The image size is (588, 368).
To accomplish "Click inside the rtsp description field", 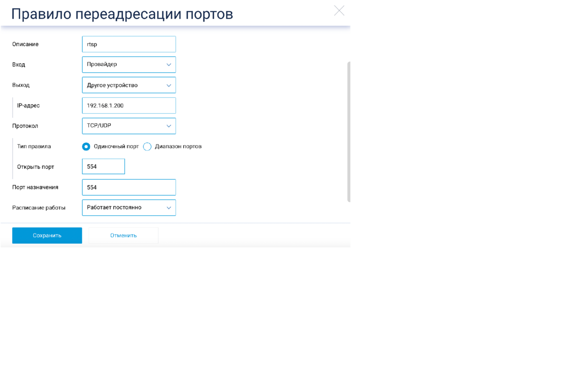I will tap(129, 44).
